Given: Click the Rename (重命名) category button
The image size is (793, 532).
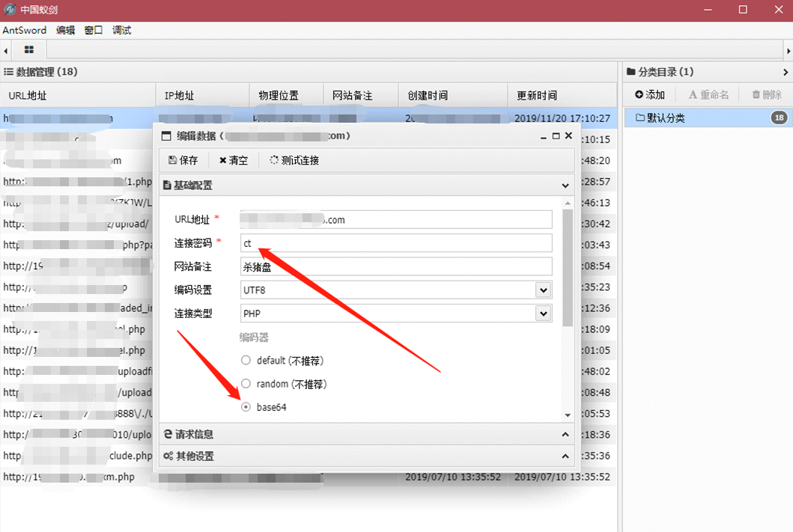Looking at the screenshot, I should [x=708, y=94].
